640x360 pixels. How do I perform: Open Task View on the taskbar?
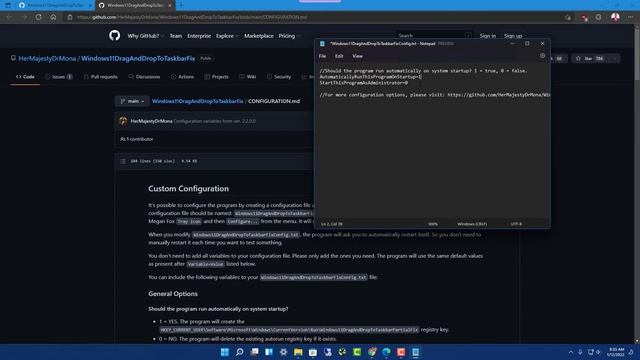pyautogui.click(x=255, y=352)
